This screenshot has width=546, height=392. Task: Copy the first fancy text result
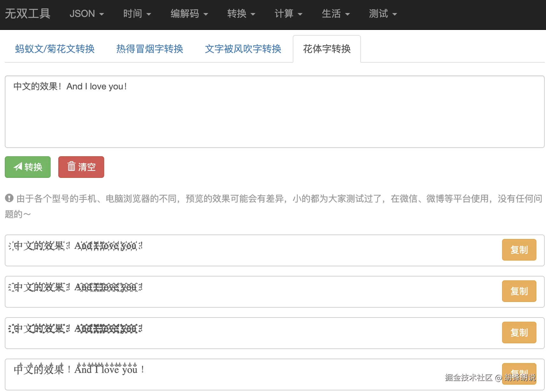coord(519,250)
